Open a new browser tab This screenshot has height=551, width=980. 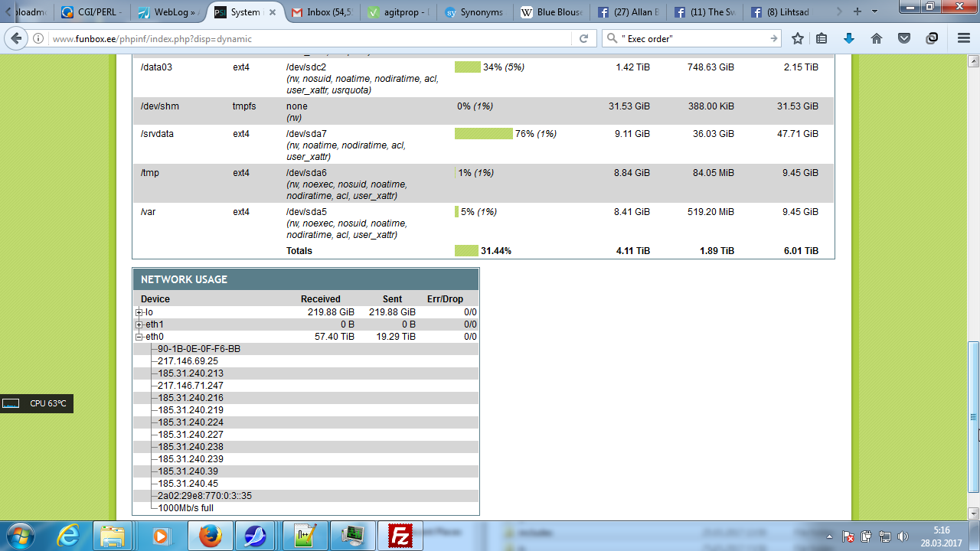tap(857, 11)
